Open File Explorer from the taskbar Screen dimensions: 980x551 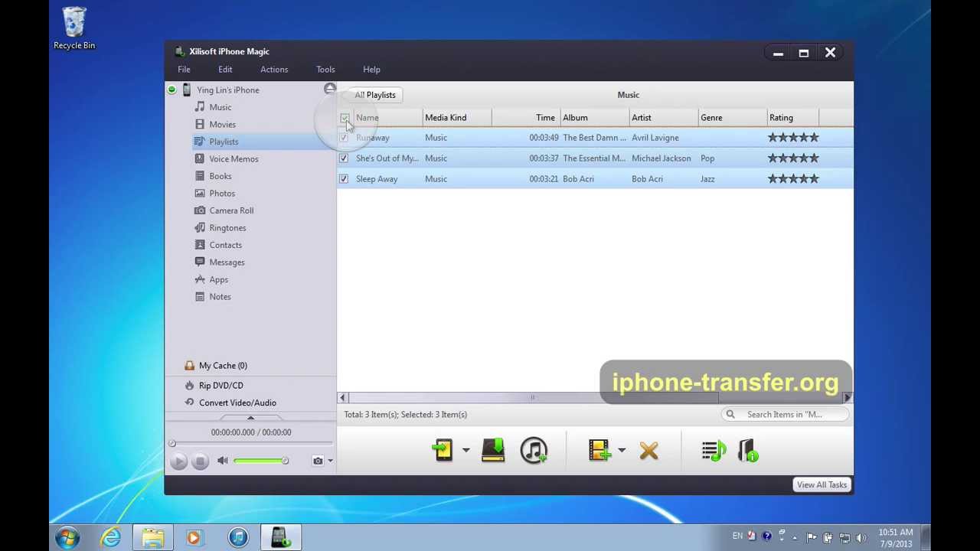pyautogui.click(x=152, y=538)
